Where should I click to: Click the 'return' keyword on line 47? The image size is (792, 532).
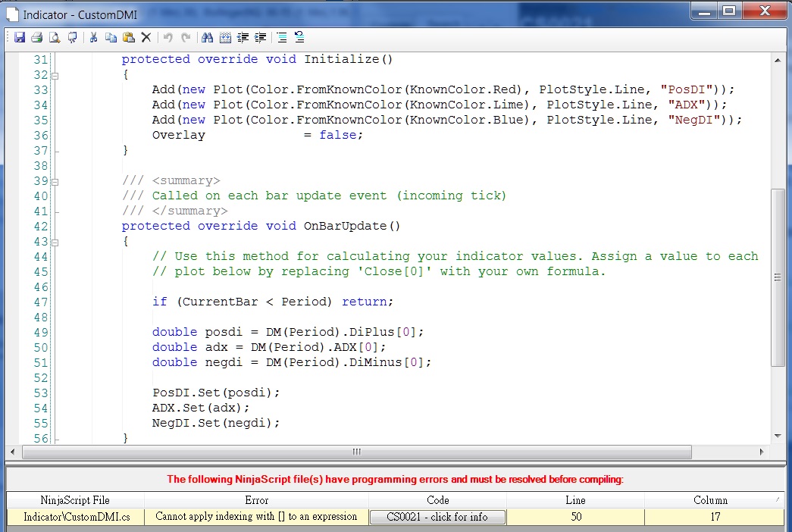click(365, 302)
